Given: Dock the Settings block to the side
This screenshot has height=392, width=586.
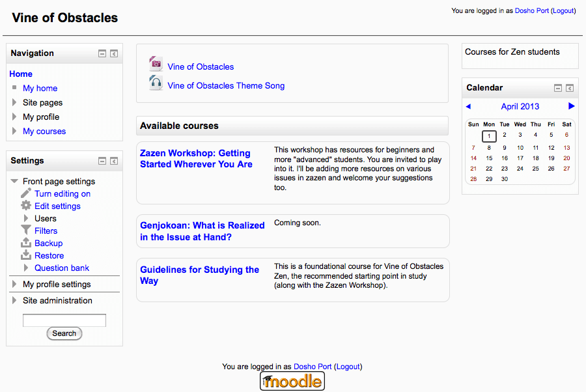Looking at the screenshot, I should (x=114, y=161).
